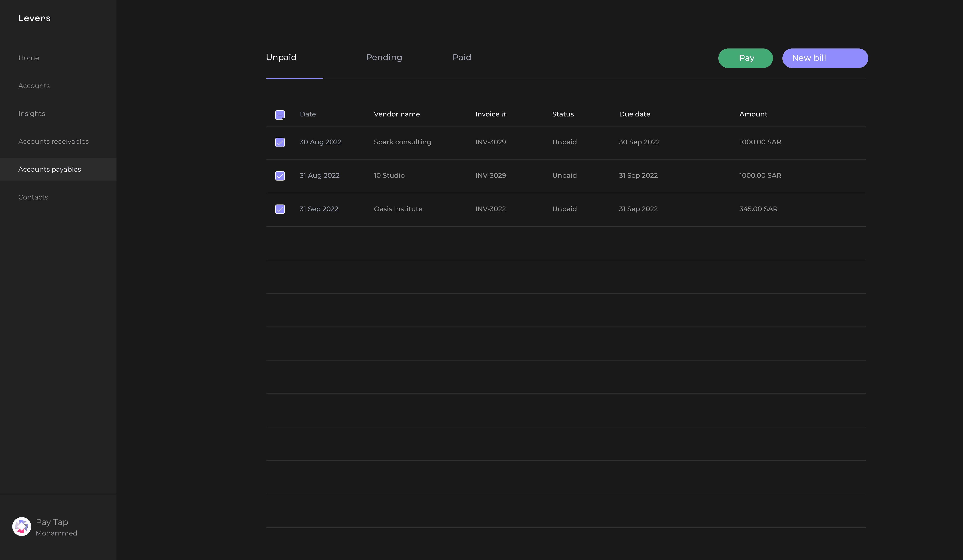963x560 pixels.
Task: Select Accounts payables in the sidebar
Action: [x=58, y=169]
